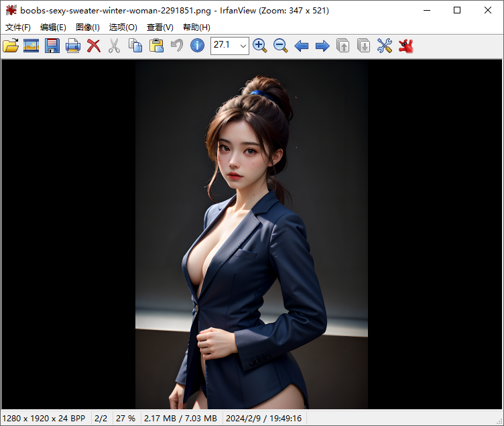Expand the zoom percentage dropdown

pos(242,46)
